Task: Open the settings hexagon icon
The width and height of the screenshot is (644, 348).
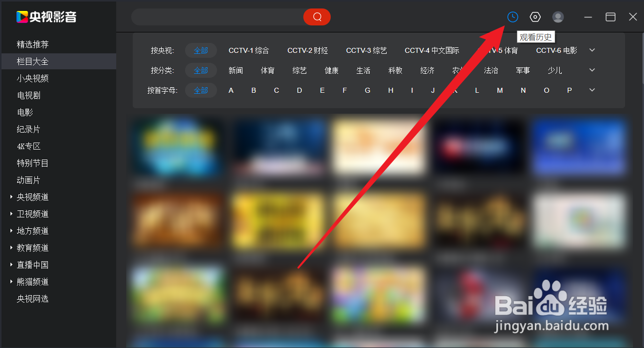Action: (535, 17)
